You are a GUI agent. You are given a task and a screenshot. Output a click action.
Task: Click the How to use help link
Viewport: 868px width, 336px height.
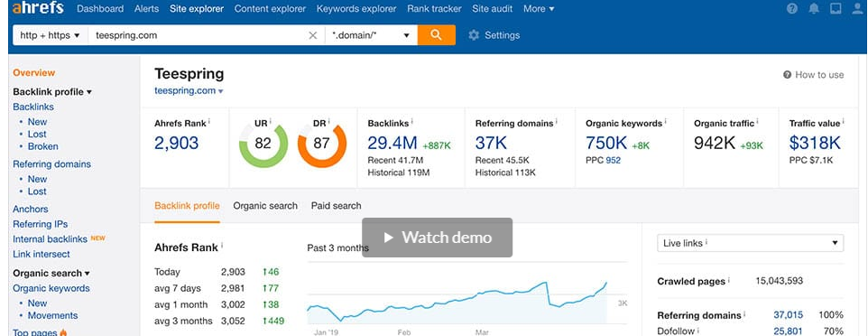pyautogui.click(x=814, y=75)
